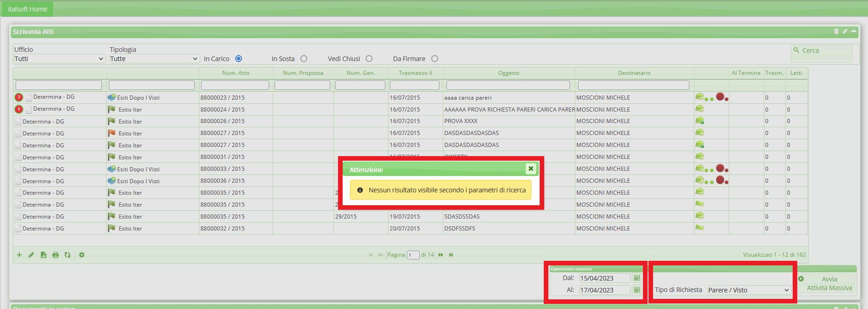Refresh the grid with the reload icon
Viewport: 868px width, 309px height.
68,255
